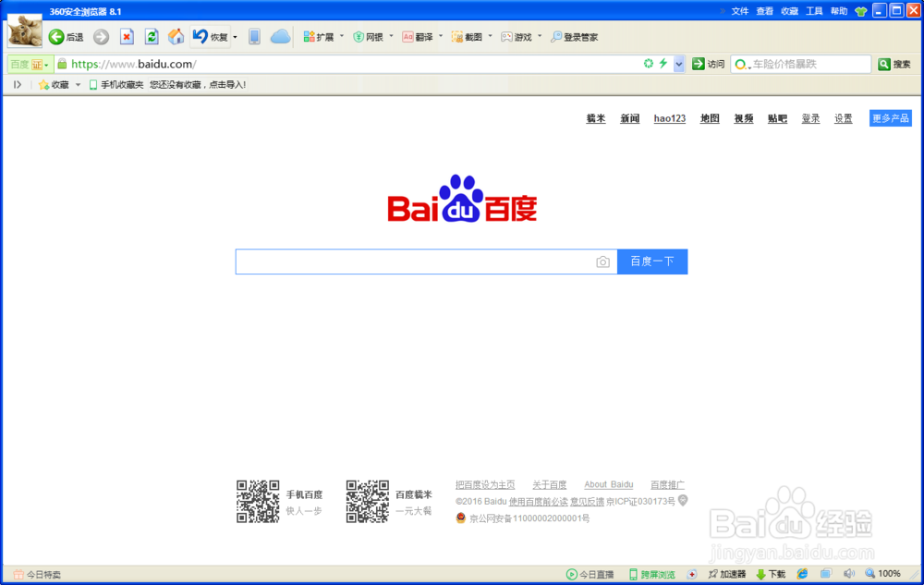924x585 pixels.
Task: Open 今日直播 in status bar
Action: tap(590, 575)
